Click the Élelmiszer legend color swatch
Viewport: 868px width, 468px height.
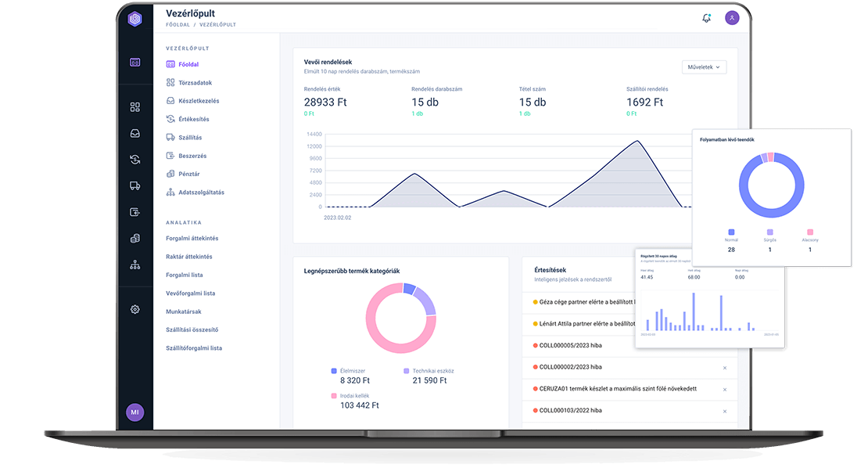pos(334,371)
